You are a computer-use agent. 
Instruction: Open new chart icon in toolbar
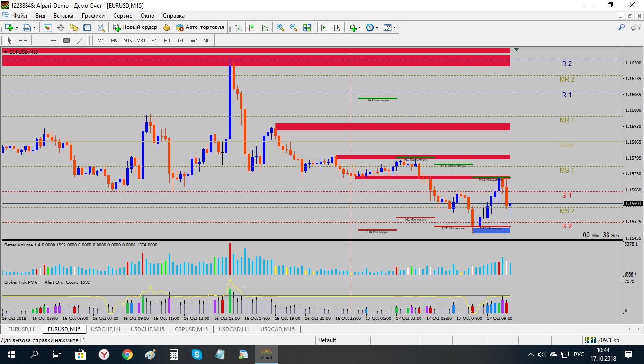[x=9, y=27]
